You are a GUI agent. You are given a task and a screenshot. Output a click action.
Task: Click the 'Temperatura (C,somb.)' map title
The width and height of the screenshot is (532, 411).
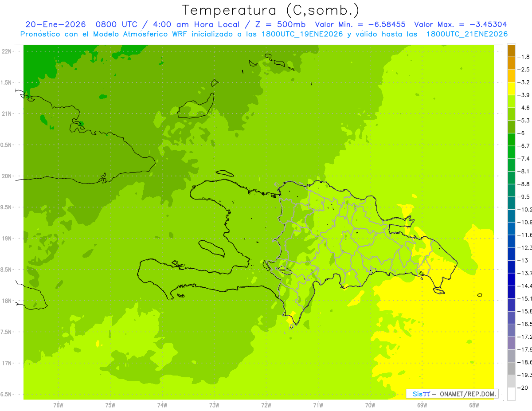point(271,10)
